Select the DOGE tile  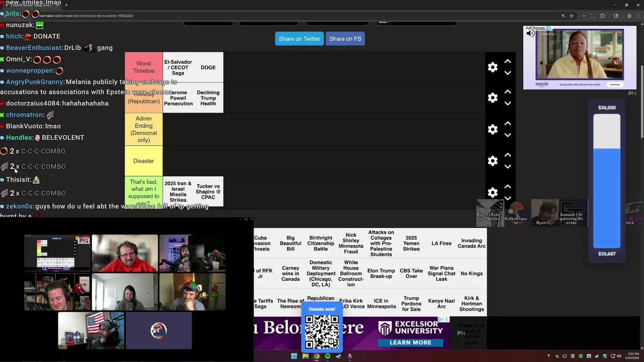208,67
